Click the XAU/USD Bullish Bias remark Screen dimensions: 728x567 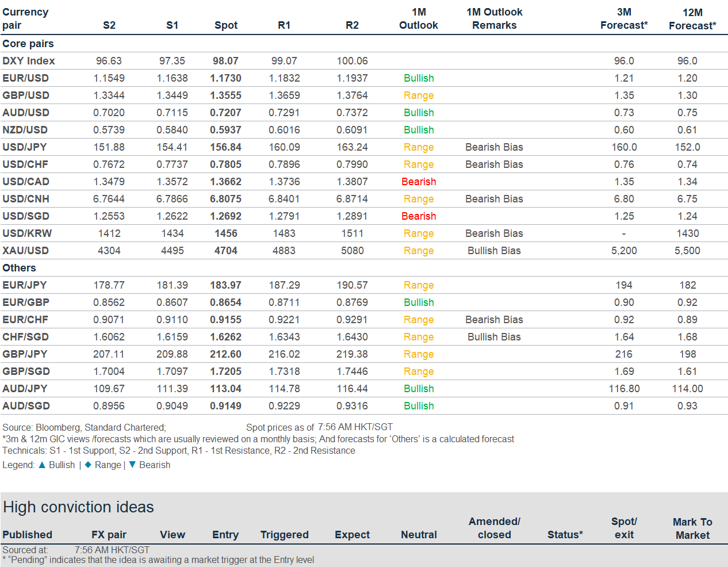point(494,251)
